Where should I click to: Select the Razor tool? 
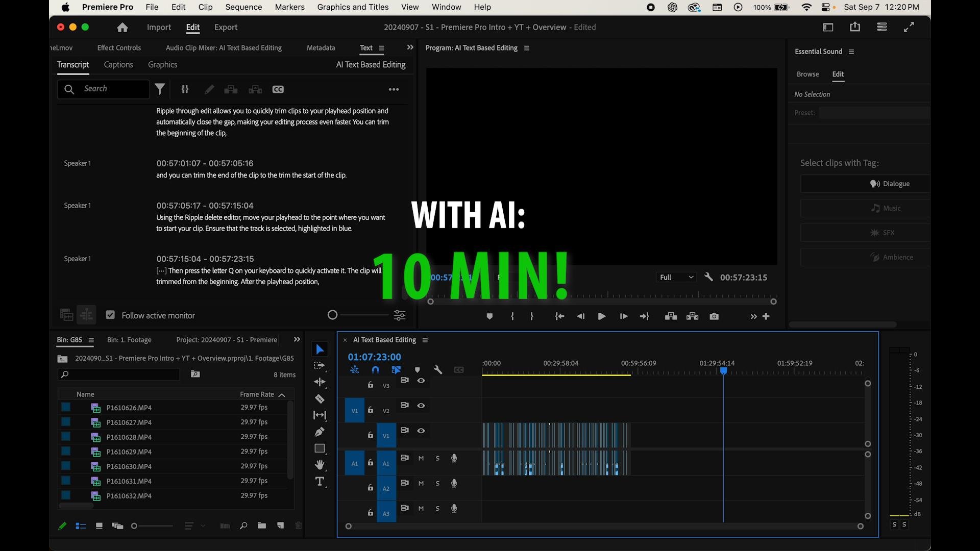320,399
